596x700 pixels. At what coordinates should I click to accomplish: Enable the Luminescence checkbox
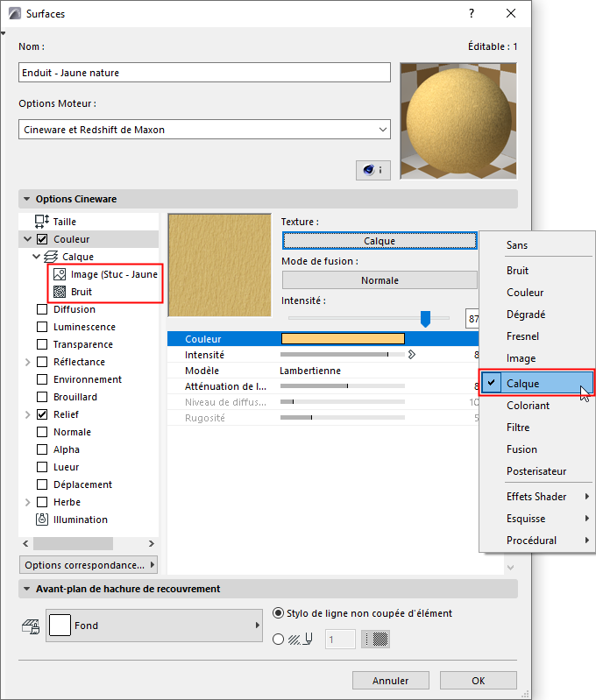tap(42, 327)
